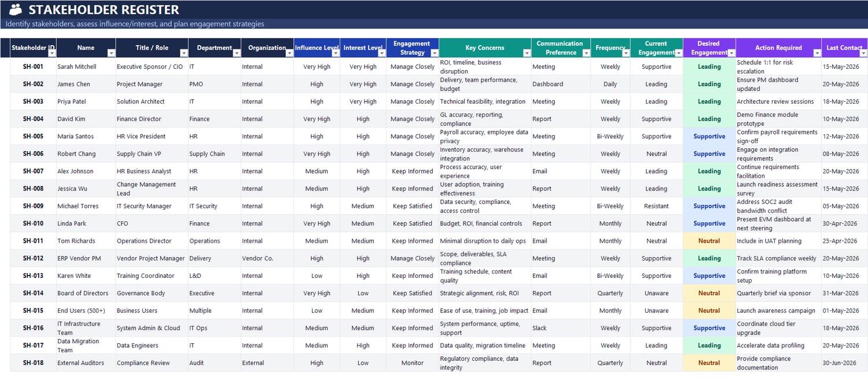868x381 pixels.
Task: Click the Accelerate data profiling action cell
Action: (x=778, y=345)
